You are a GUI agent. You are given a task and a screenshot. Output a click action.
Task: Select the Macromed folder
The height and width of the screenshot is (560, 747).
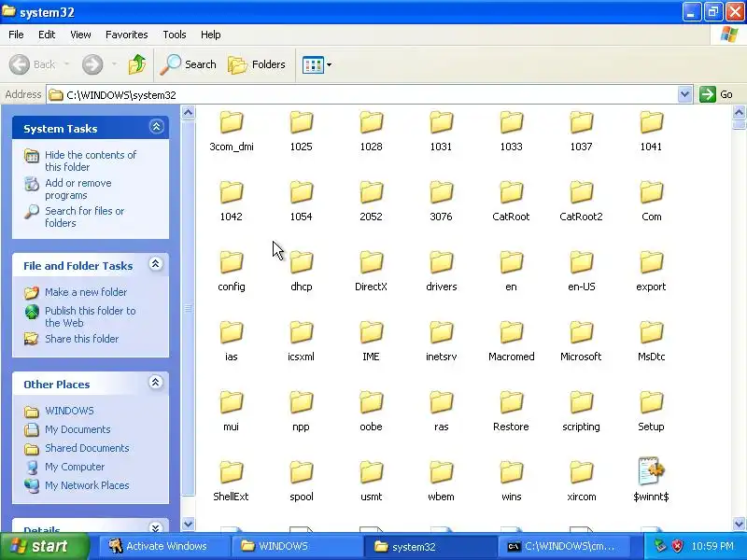click(x=511, y=342)
